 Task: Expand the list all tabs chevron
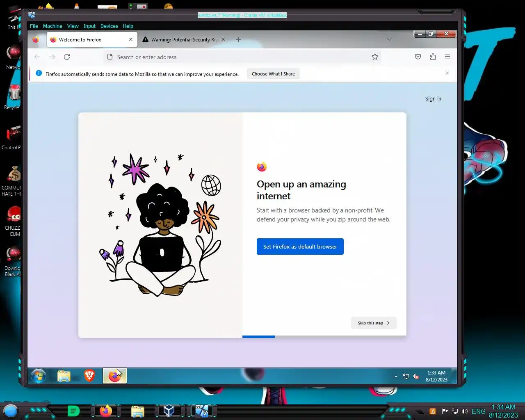[x=389, y=40]
